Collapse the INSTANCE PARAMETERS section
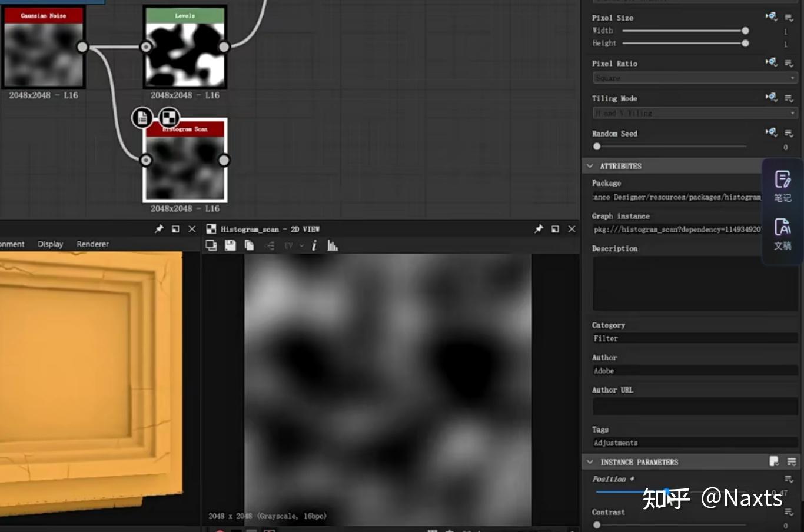 [x=590, y=462]
